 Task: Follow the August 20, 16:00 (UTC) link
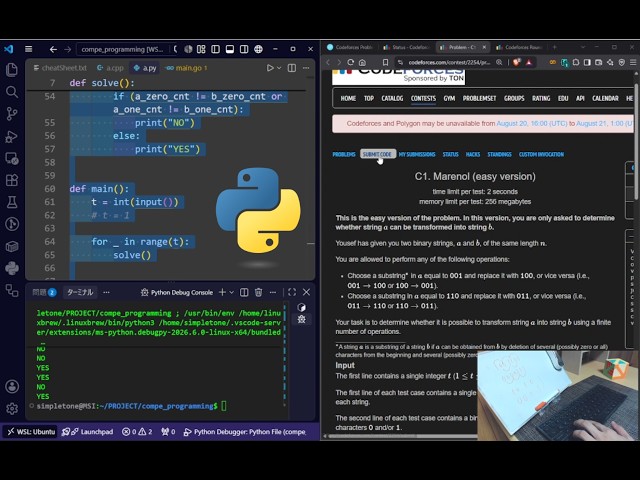click(532, 123)
